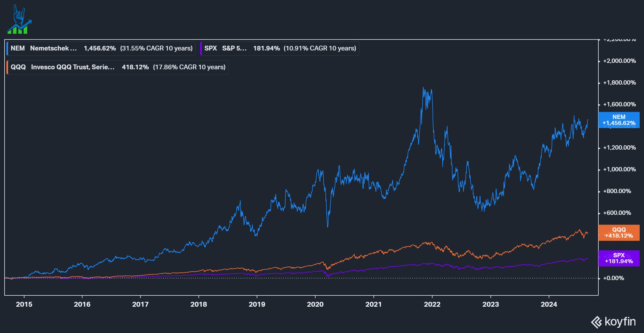Click the +800.00% y-axis label
This screenshot has width=644, height=333.
tap(617, 191)
